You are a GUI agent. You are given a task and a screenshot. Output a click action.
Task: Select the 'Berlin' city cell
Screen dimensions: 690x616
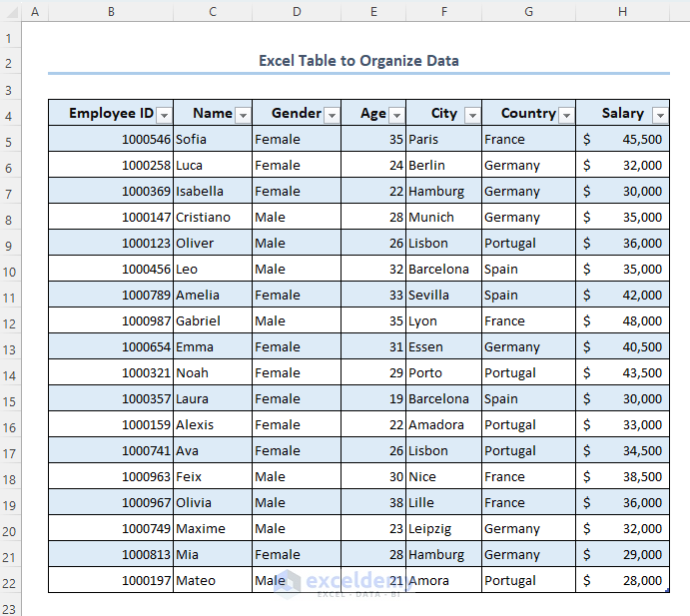pos(444,165)
